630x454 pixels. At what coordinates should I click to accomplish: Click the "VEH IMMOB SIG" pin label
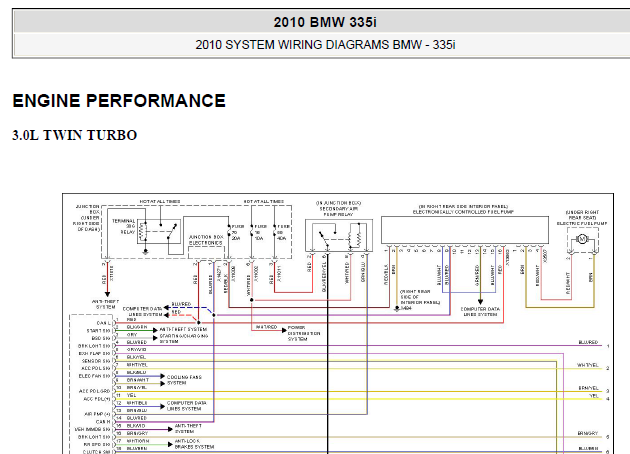[x=92, y=429]
